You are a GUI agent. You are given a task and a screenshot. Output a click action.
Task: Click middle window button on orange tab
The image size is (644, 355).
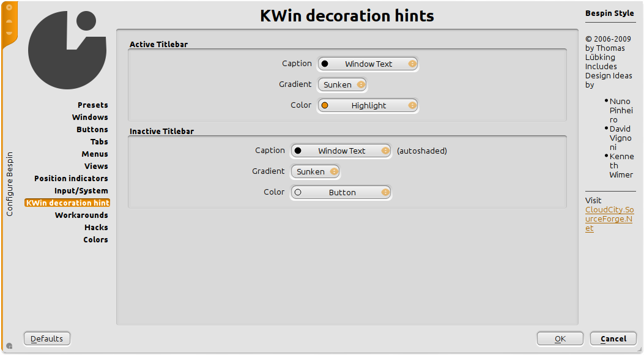[9, 21]
